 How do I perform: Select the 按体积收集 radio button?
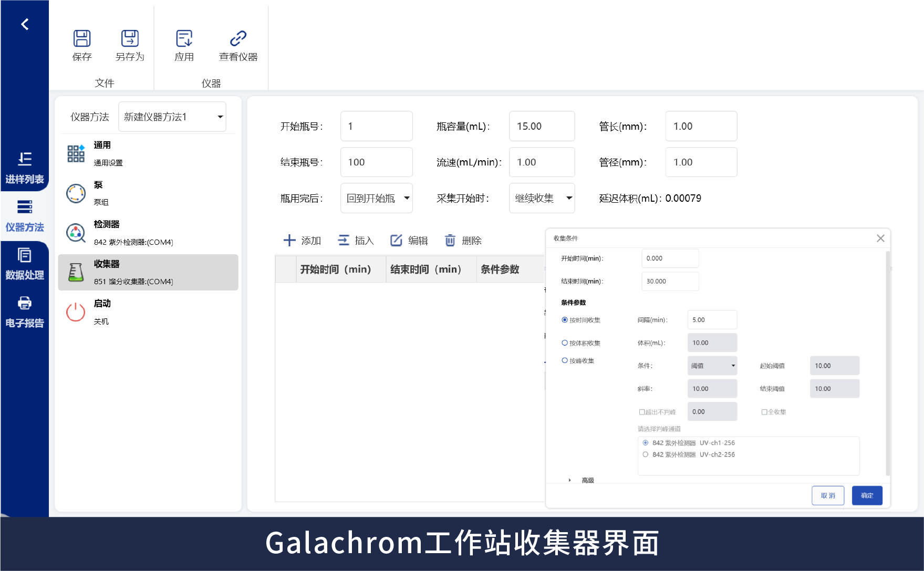(565, 343)
